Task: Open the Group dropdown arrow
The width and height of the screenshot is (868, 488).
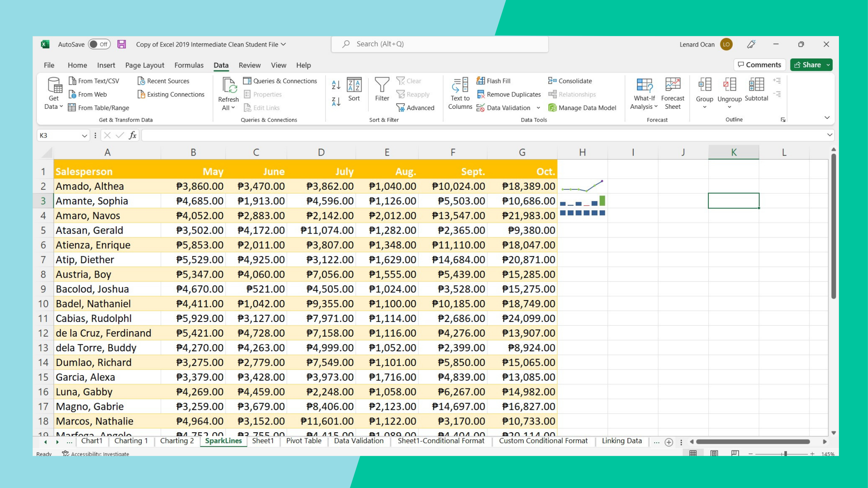Action: click(x=705, y=107)
